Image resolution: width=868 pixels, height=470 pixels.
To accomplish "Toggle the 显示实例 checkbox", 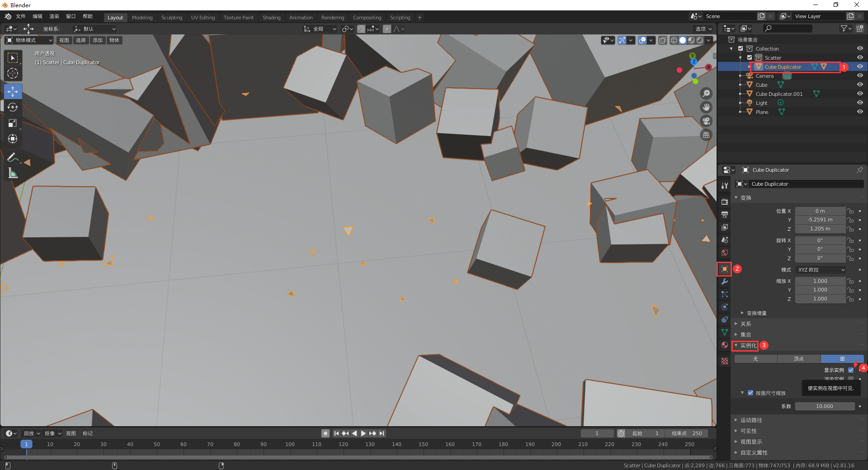I will click(x=851, y=370).
